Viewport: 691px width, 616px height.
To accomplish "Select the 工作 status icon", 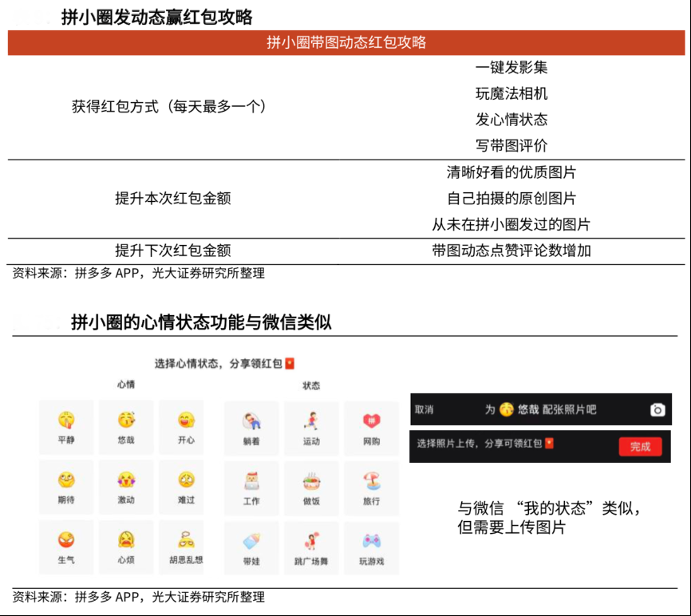I will pos(251,482).
